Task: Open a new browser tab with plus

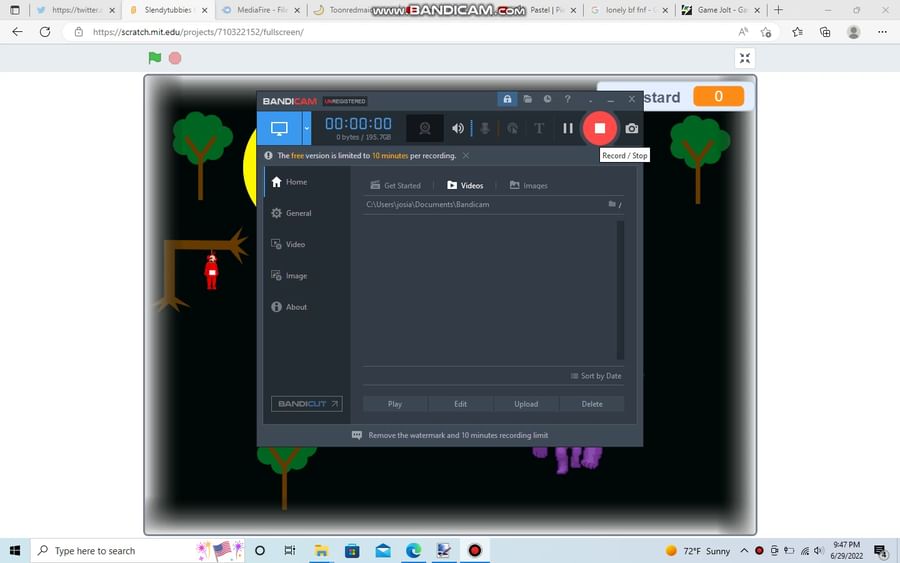Action: click(x=778, y=10)
